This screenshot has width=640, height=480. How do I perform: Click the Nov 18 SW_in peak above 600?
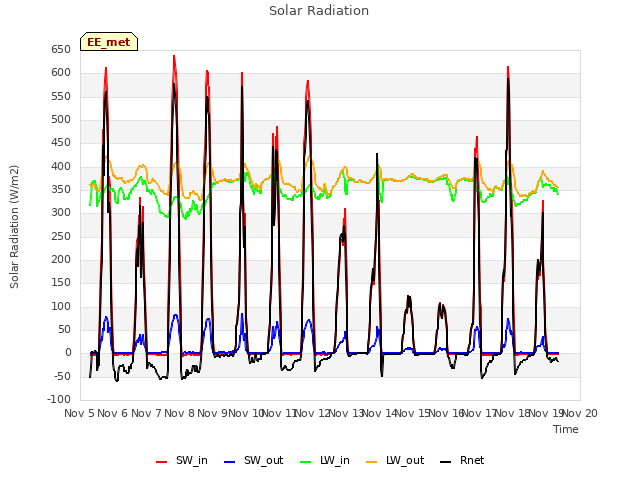click(x=508, y=67)
